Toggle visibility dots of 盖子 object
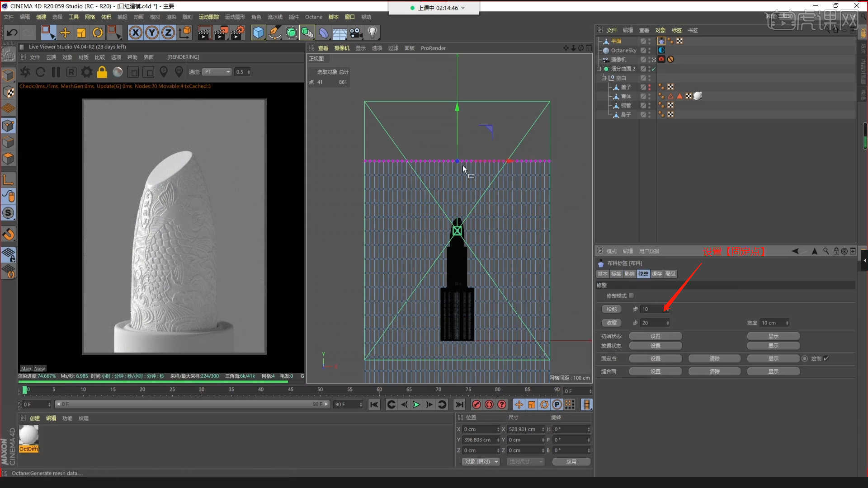Image resolution: width=868 pixels, height=488 pixels. pyautogui.click(x=650, y=87)
